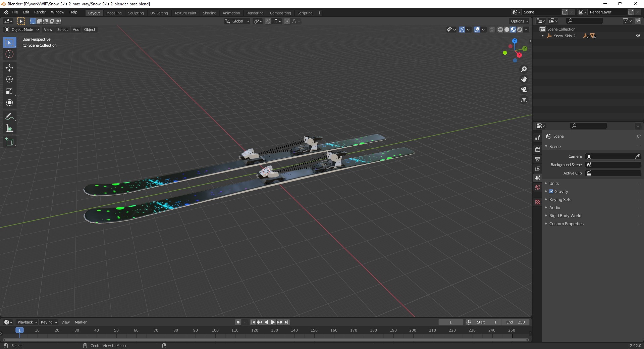Expand the Units panel

[554, 183]
